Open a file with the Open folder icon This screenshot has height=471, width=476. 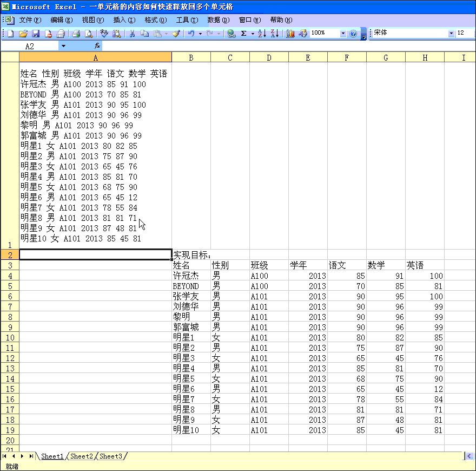(23, 34)
